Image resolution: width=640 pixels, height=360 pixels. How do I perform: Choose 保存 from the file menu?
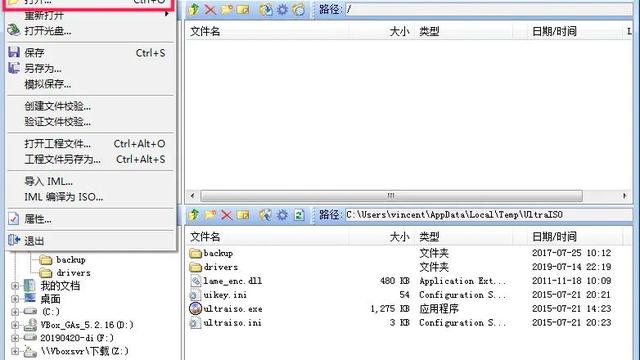pyautogui.click(x=91, y=53)
